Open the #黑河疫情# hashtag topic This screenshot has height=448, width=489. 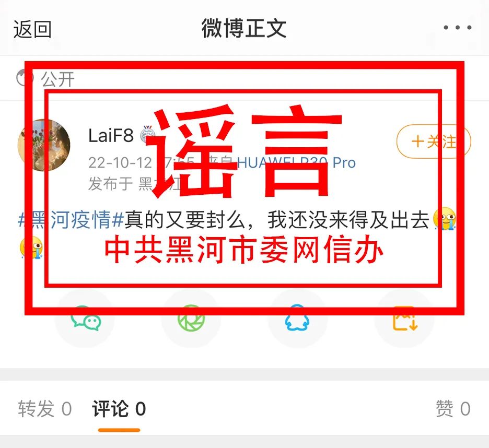coord(71,220)
